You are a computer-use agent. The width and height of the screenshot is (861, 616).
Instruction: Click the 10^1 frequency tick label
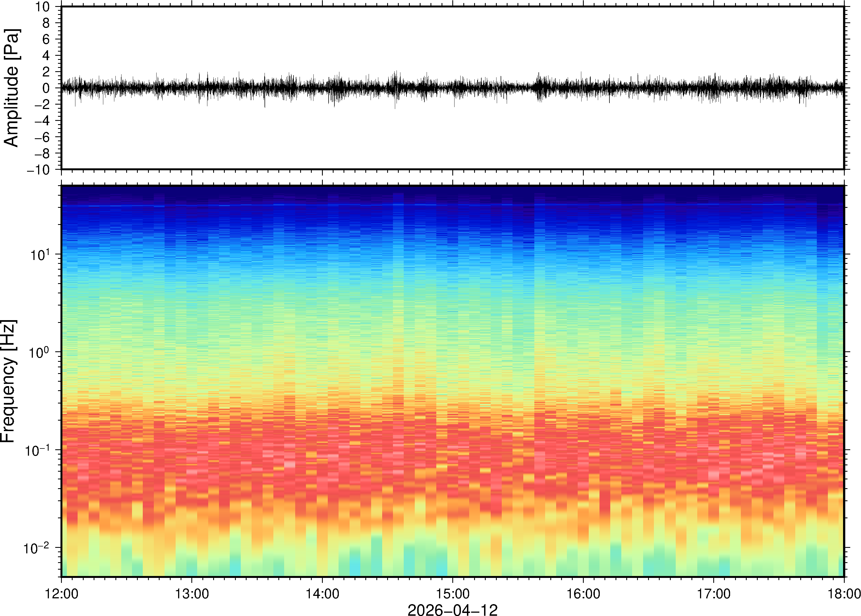coord(40,254)
